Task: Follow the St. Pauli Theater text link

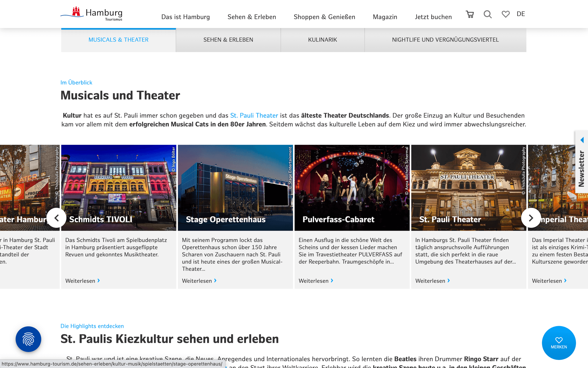Action: (x=254, y=116)
